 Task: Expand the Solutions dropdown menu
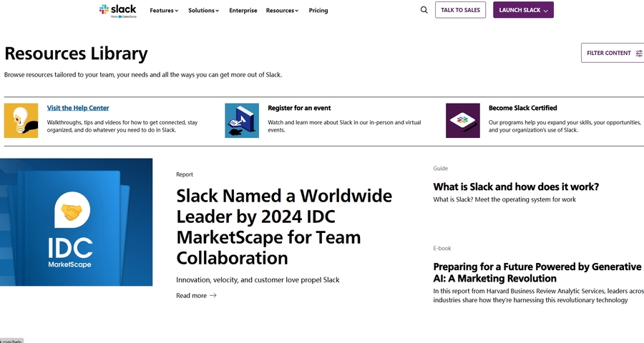coord(204,10)
